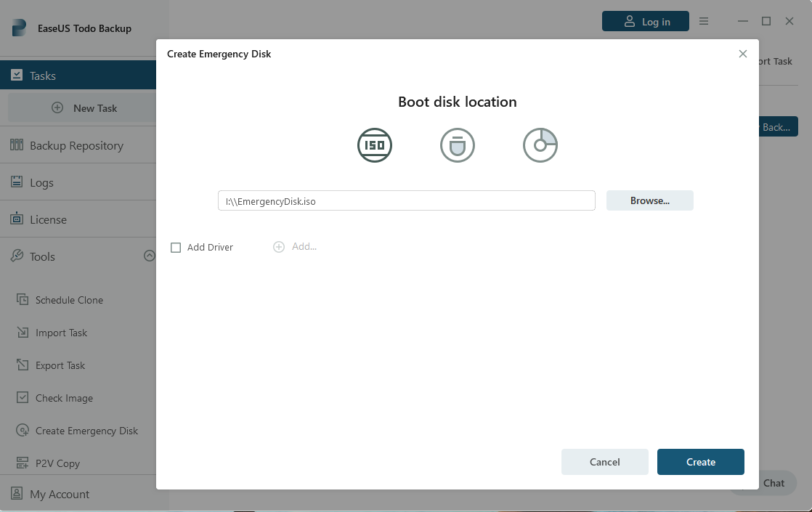The height and width of the screenshot is (512, 812).
Task: Click the License sidebar icon
Action: [17, 219]
